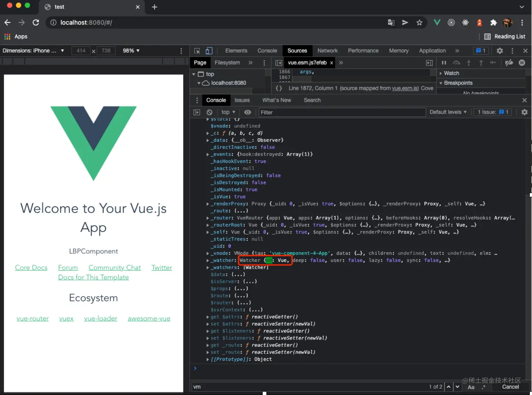Open the top context dropdown in console

point(228,112)
